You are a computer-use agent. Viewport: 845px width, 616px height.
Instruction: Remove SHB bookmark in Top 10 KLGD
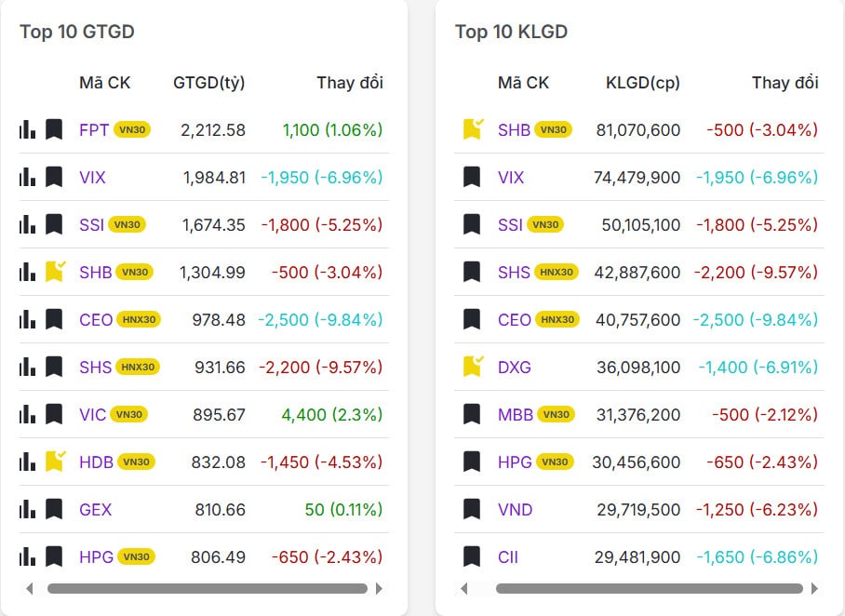pos(473,129)
